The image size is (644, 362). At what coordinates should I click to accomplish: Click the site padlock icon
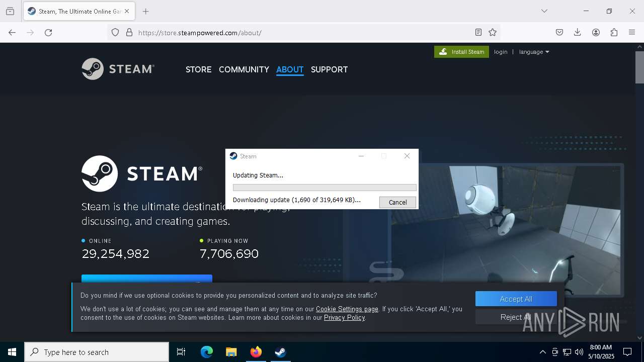pos(129,32)
